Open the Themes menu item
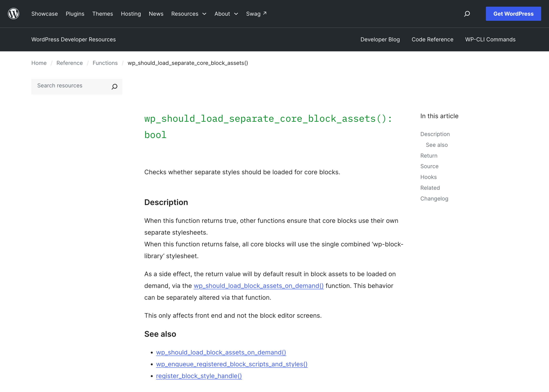This screenshot has height=392, width=549. [x=103, y=14]
